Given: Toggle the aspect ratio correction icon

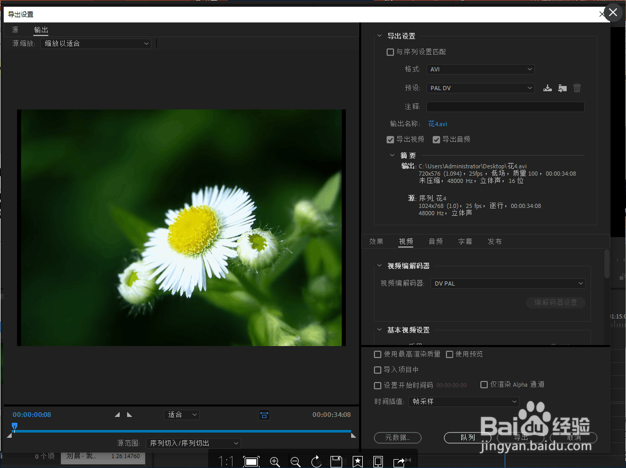Looking at the screenshot, I should 264,414.
